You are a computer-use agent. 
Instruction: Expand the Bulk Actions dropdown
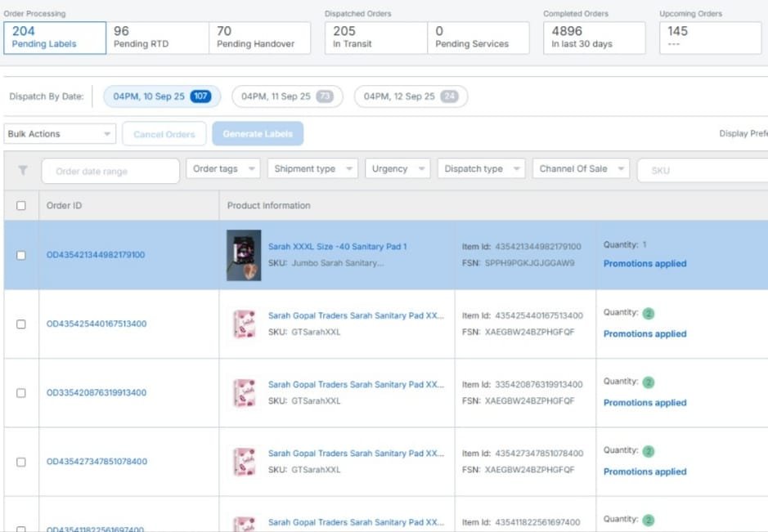(60, 134)
